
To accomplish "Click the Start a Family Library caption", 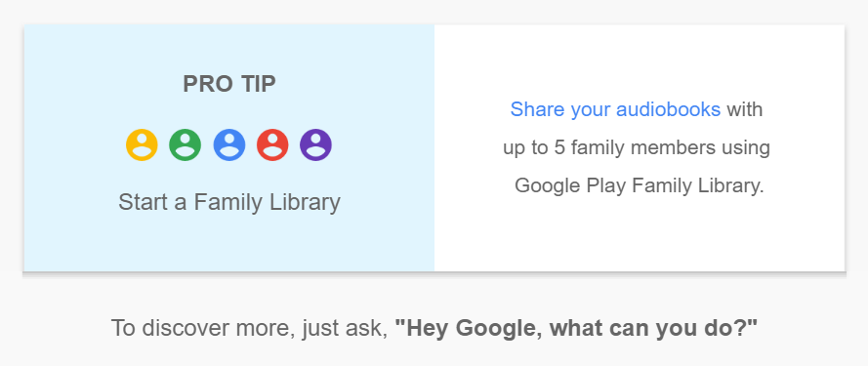I will [229, 202].
